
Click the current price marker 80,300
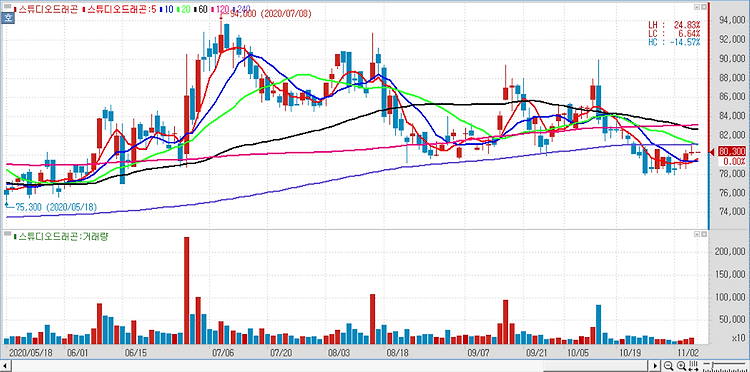coord(732,152)
